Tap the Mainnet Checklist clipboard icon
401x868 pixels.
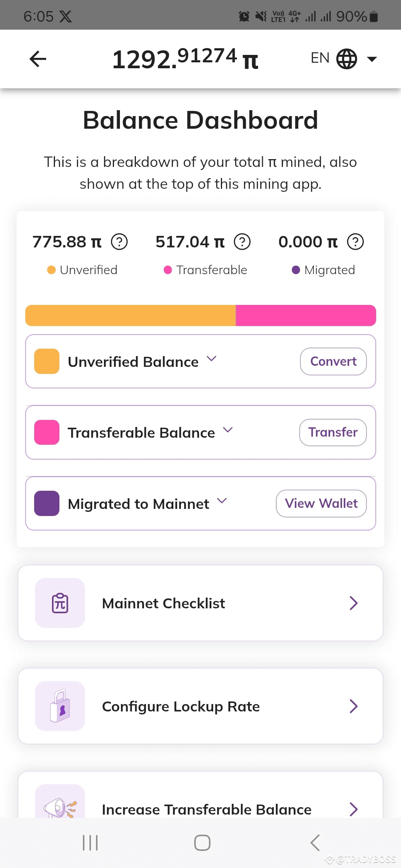tap(60, 603)
